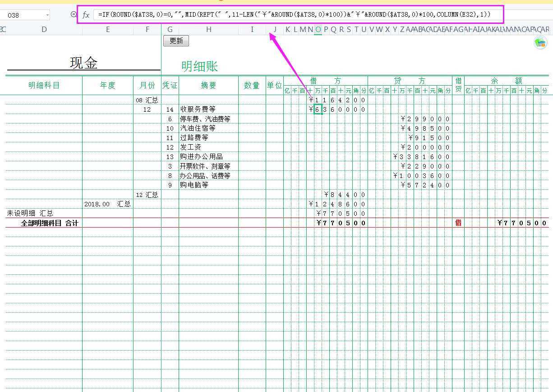Open the floating assistant icon at top right
Screen dimensions: 553x392
pyautogui.click(x=540, y=43)
